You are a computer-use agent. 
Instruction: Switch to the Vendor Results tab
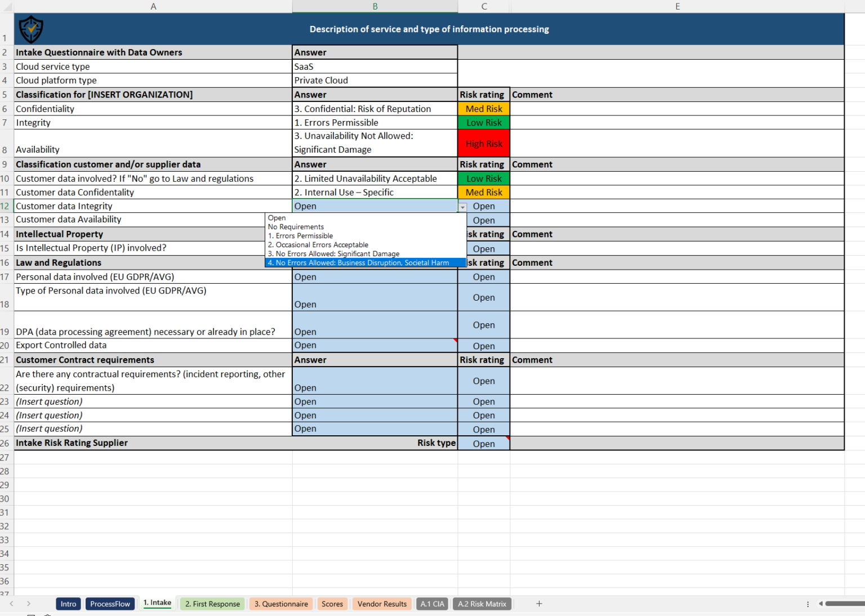click(382, 603)
